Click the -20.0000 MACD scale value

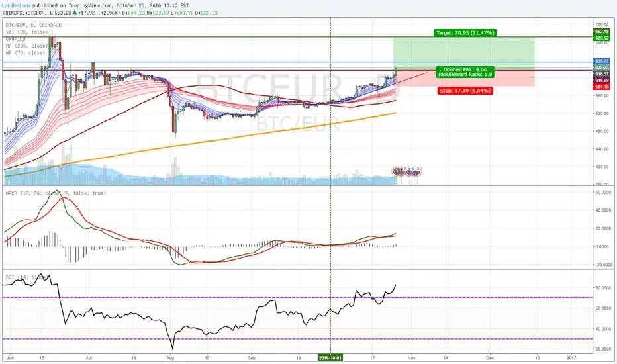click(603, 265)
